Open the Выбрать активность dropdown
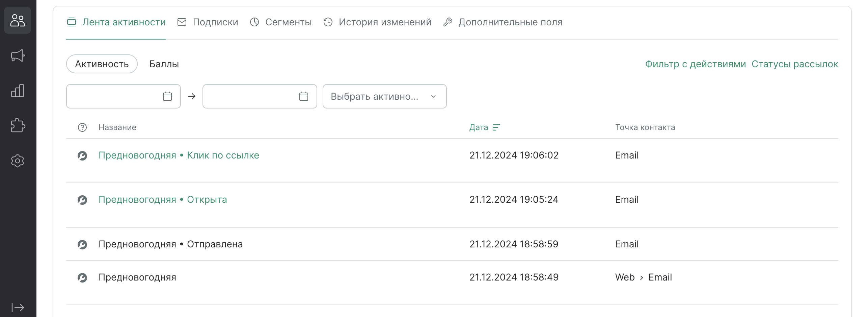 (385, 96)
